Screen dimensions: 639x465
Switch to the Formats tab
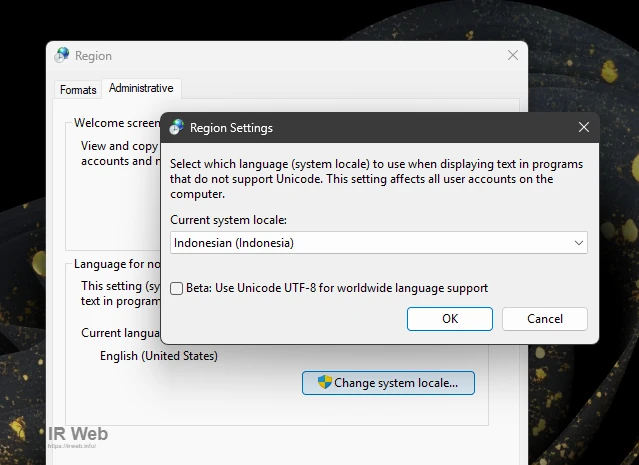pos(78,90)
